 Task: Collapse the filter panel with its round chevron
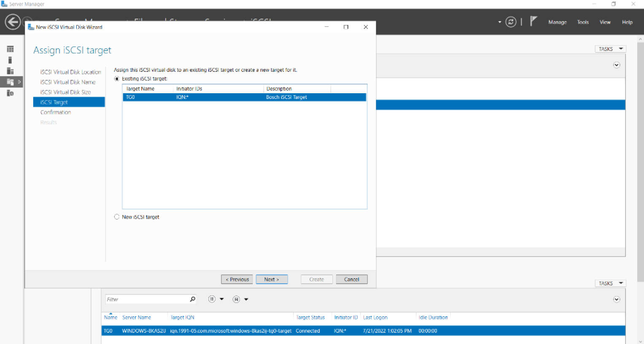click(x=617, y=299)
